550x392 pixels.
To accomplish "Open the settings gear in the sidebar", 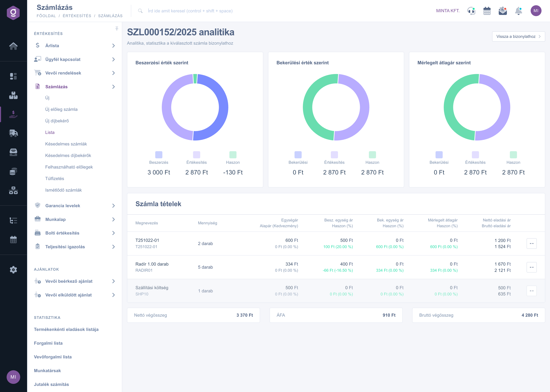I will 14,270.
